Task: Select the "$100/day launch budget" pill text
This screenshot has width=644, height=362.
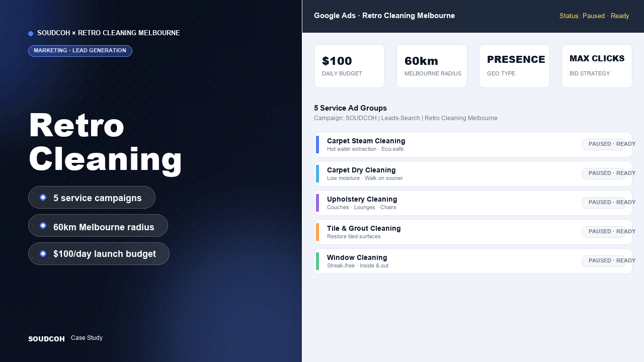Action: [105, 254]
